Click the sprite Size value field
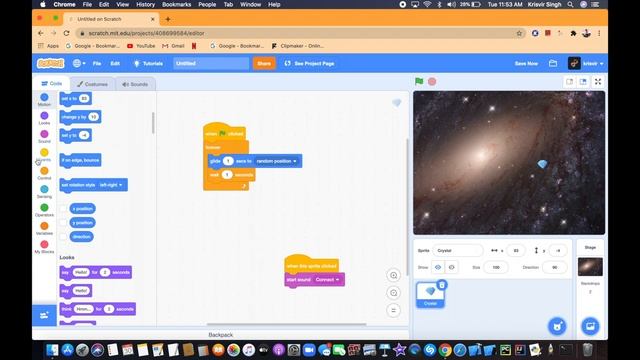Viewport: 640px width, 360px height. click(x=496, y=267)
